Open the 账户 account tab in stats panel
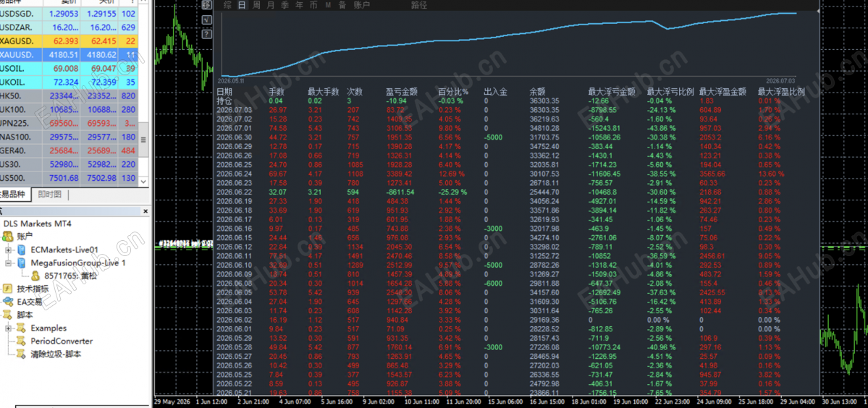Image resolution: width=868 pixels, height=408 pixels. (361, 5)
